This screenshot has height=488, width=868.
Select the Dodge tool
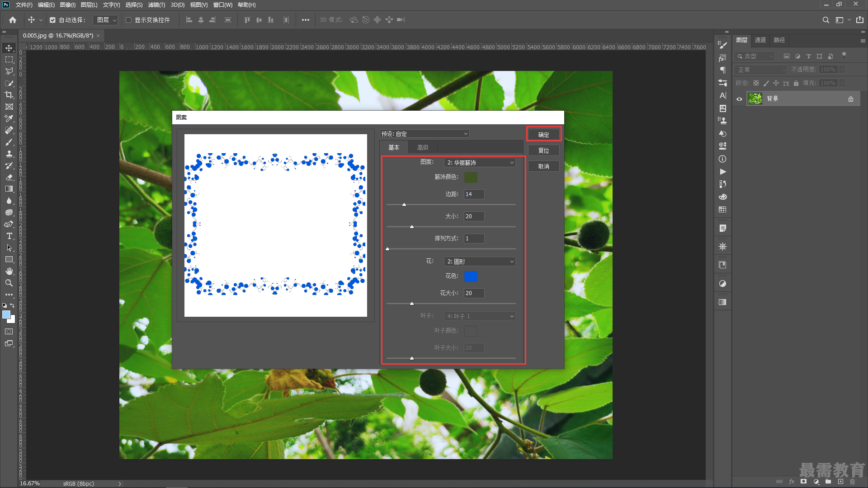pos(9,212)
